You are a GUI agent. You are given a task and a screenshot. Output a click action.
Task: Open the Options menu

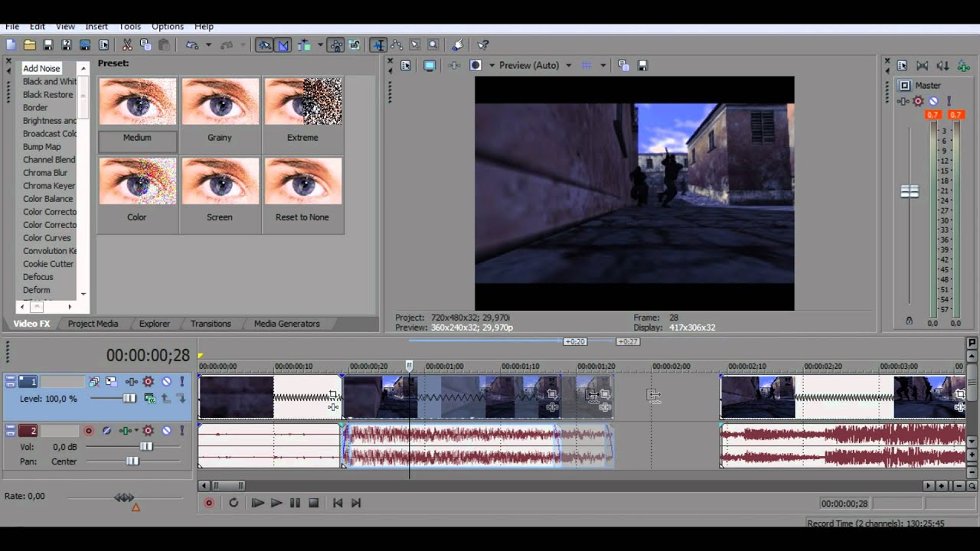pyautogui.click(x=168, y=27)
